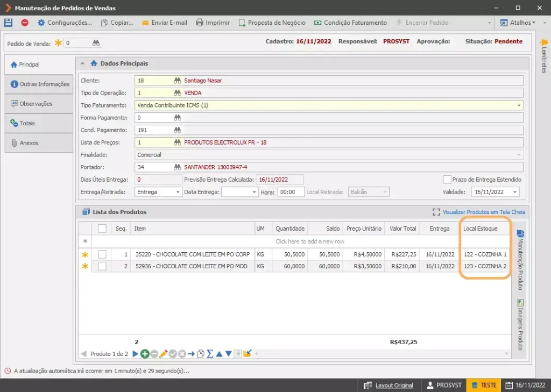Image resolution: width=551 pixels, height=392 pixels.
Task: Move product up with blue triangle
Action: (220, 354)
